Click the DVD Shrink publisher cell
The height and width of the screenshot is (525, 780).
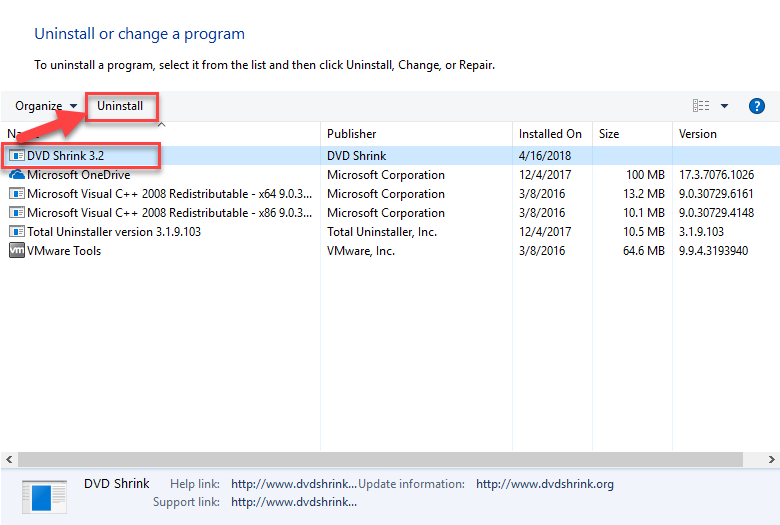(x=356, y=156)
